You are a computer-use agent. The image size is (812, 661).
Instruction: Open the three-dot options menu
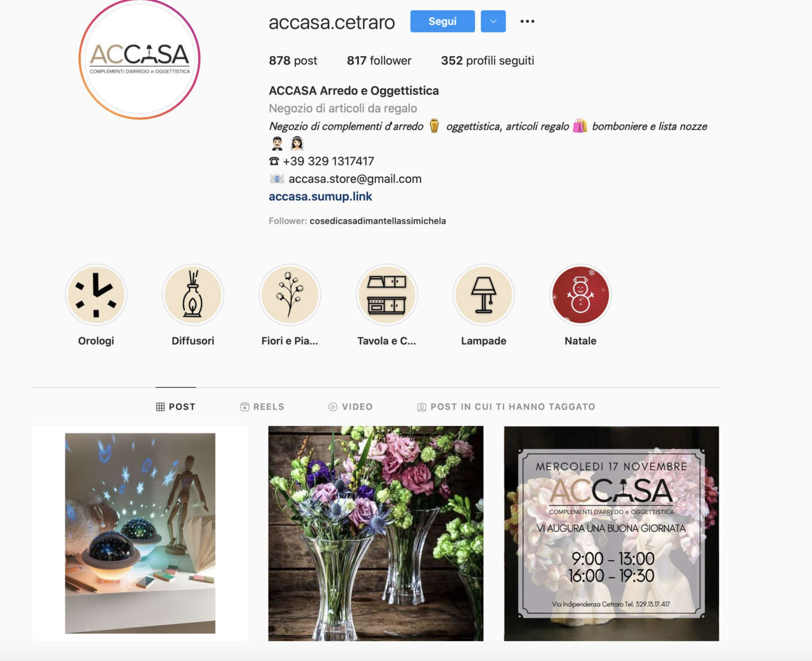(x=527, y=21)
